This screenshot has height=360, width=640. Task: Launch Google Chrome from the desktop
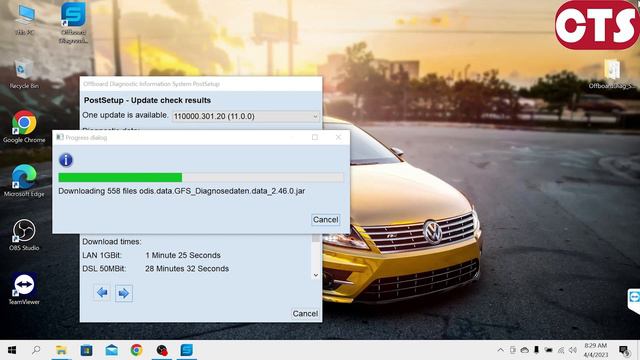[x=24, y=127]
